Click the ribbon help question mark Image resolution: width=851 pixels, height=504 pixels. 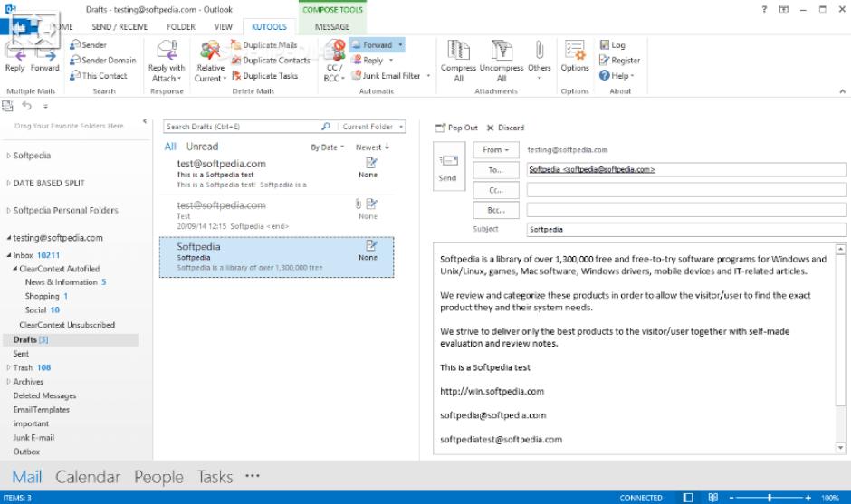tap(764, 9)
